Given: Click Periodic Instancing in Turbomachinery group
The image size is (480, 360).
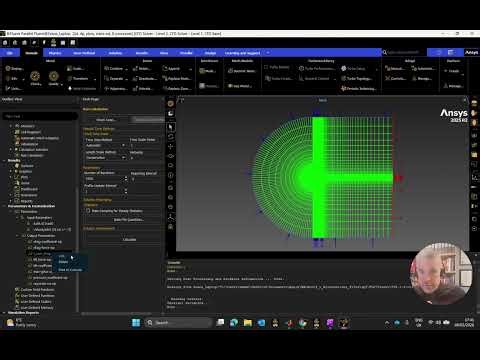Looking at the screenshot, I should click(359, 89).
